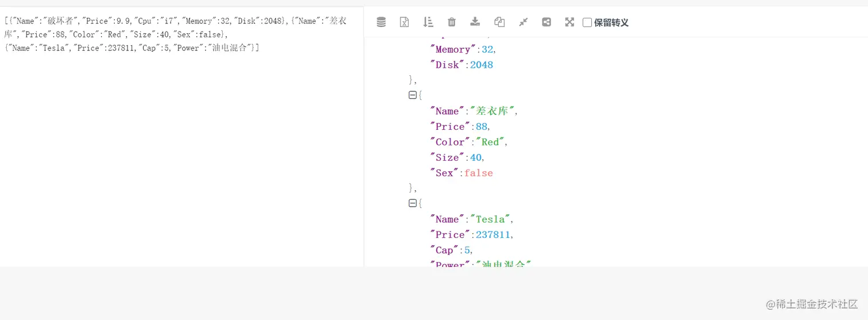
Task: Click the Size value 40
Action: pyautogui.click(x=476, y=157)
